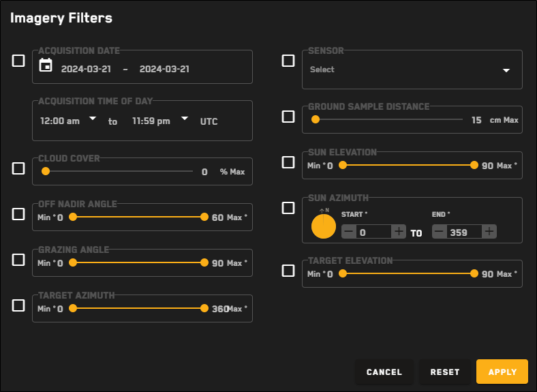The width and height of the screenshot is (537, 392).
Task: Decrease the sun azimuth END value
Action: 439,232
